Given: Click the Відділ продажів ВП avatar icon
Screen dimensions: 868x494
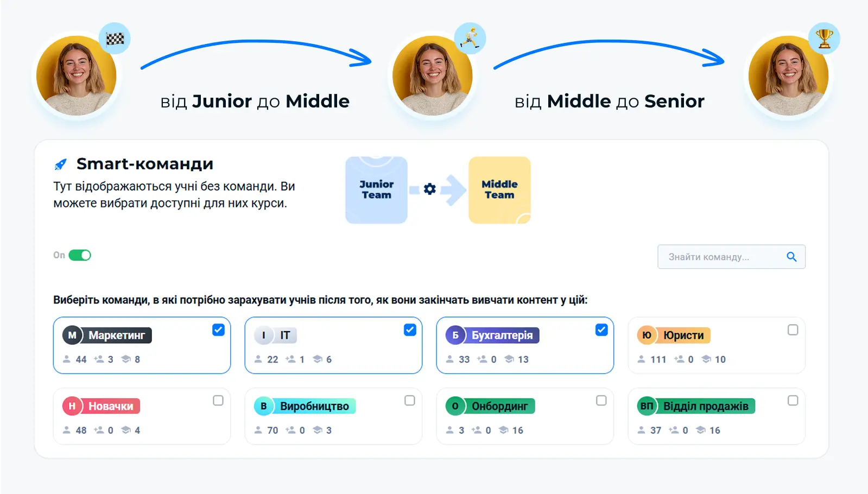Looking at the screenshot, I should (647, 406).
